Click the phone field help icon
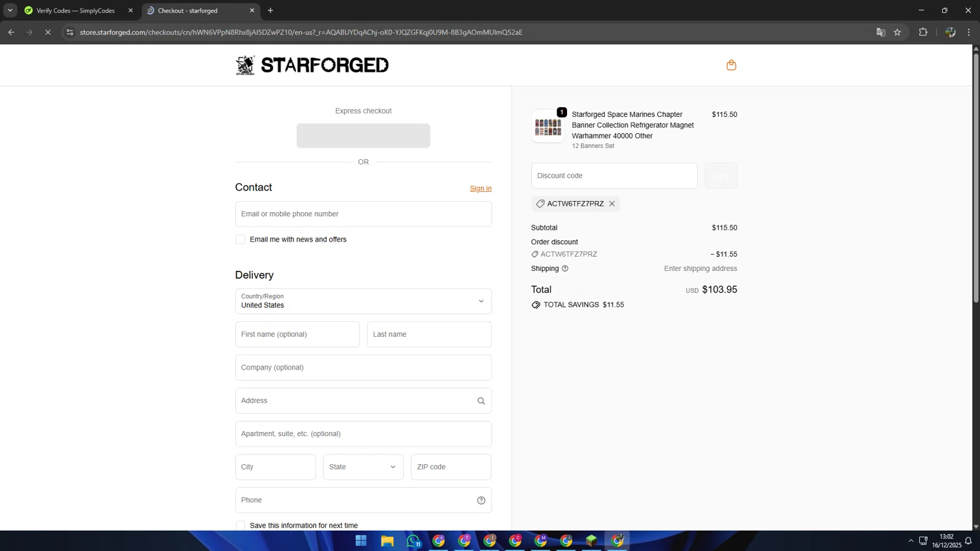This screenshot has width=980, height=551. 481,500
